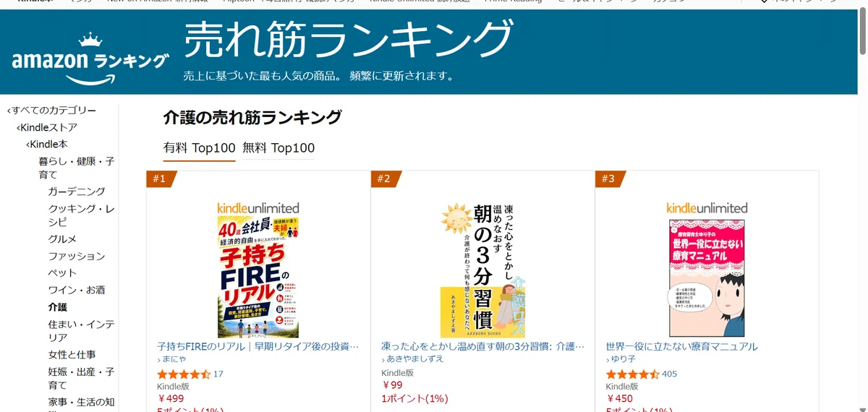Open author link ゆり子

coord(622,359)
